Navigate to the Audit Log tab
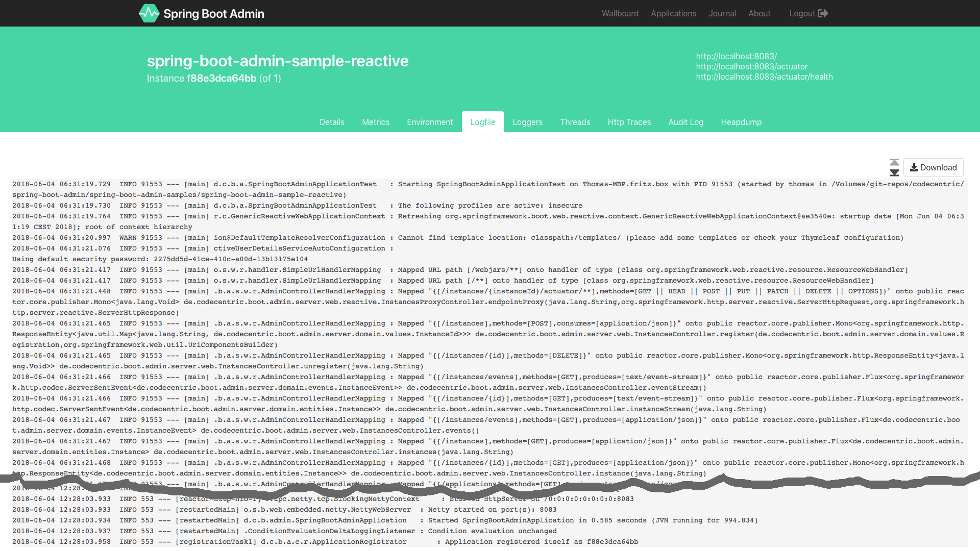 (x=686, y=122)
